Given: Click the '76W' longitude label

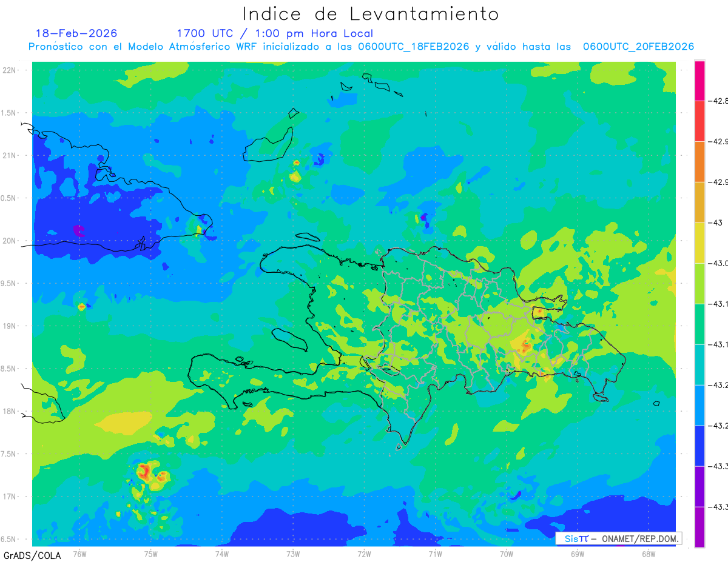Looking at the screenshot, I should pyautogui.click(x=79, y=554).
